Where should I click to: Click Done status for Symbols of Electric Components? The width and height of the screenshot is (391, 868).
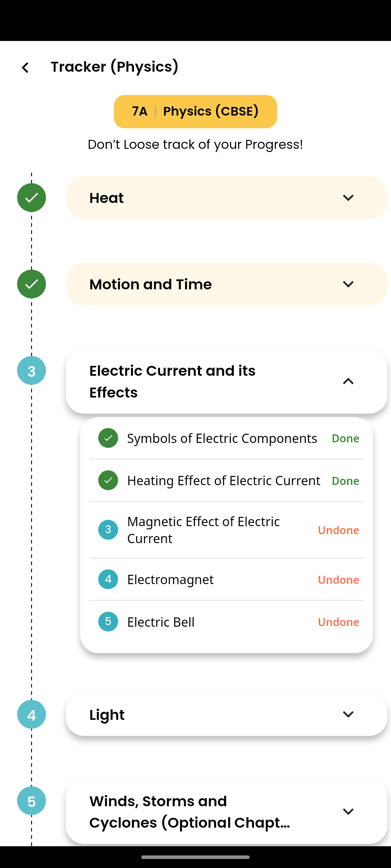[345, 438]
